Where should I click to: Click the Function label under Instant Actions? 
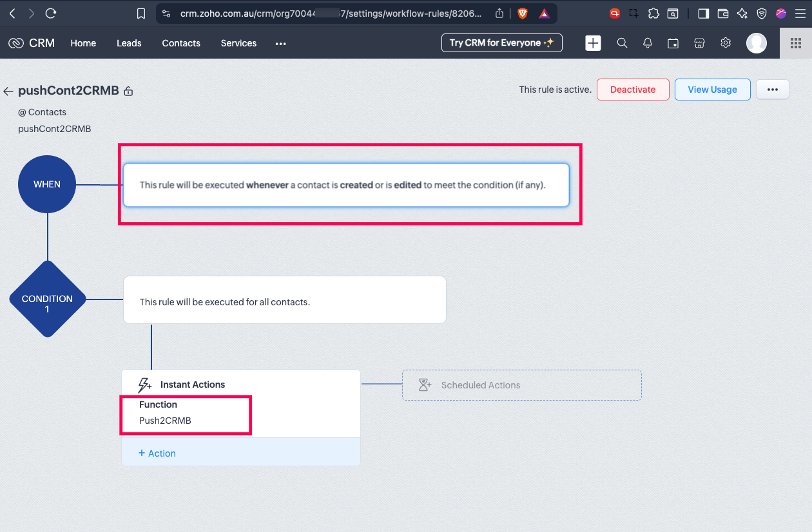click(158, 404)
